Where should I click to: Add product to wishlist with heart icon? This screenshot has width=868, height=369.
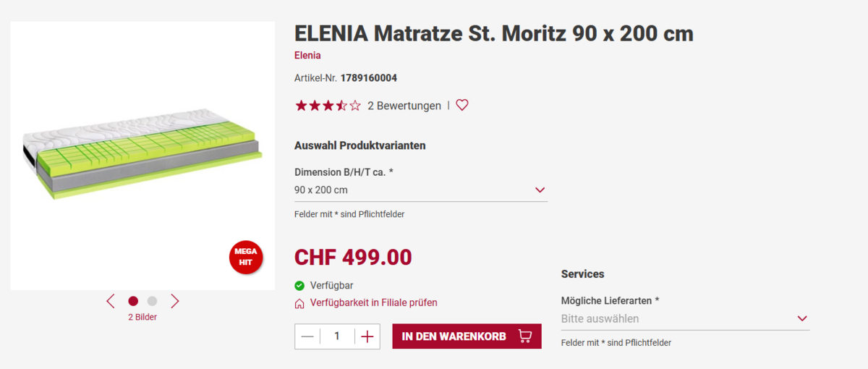point(462,105)
